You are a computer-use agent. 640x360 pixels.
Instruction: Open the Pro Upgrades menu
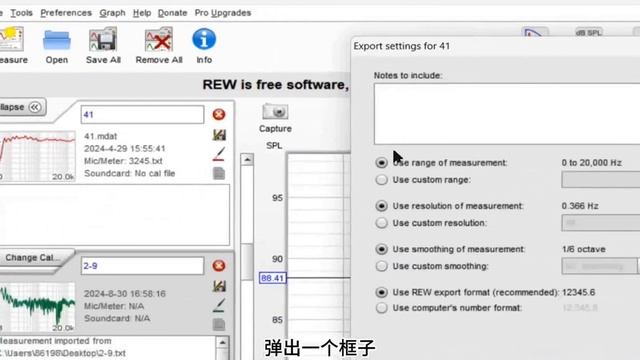tap(222, 13)
